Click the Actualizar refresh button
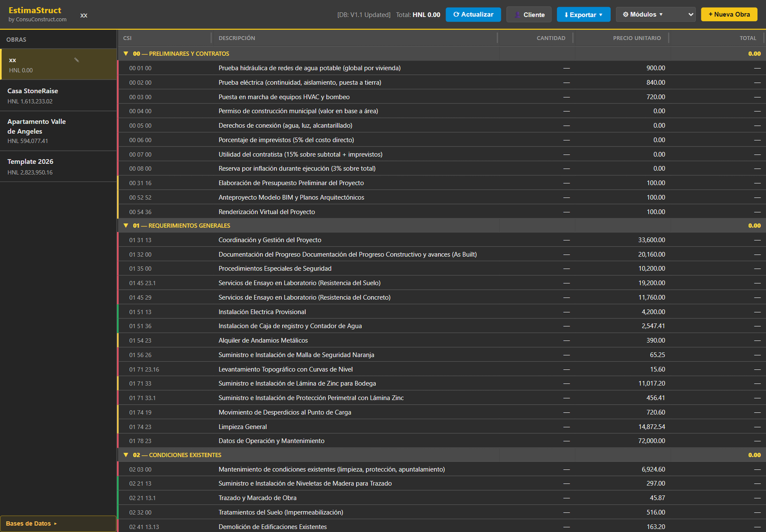The height and width of the screenshot is (532, 766). 473,14
